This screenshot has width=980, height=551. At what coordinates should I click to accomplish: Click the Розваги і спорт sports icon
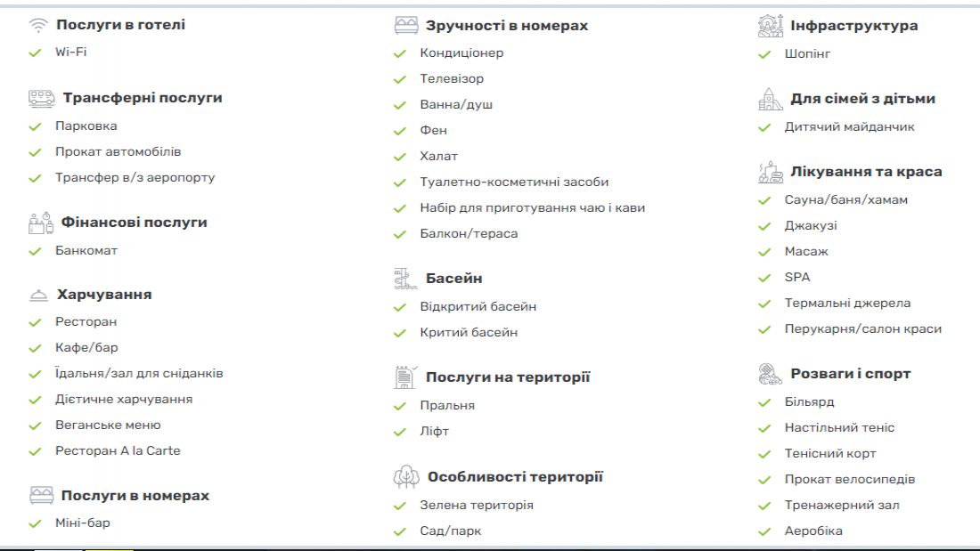click(770, 374)
